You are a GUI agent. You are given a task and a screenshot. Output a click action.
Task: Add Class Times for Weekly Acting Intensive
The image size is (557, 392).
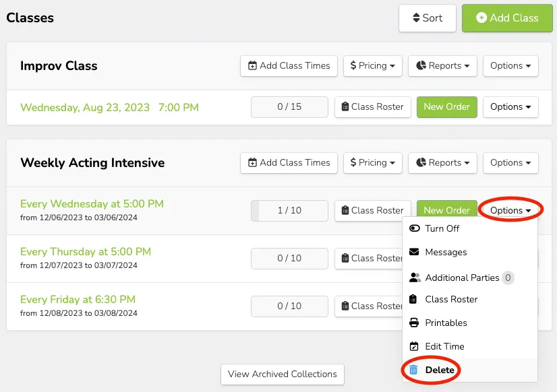289,163
